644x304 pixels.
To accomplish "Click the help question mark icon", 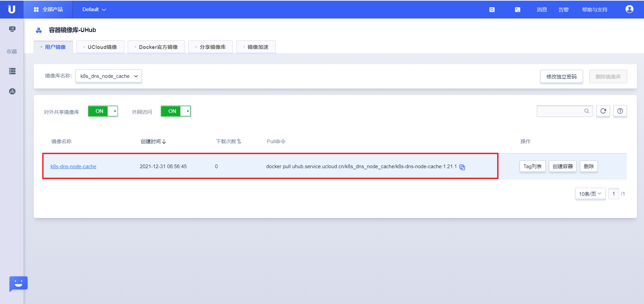I will click(x=620, y=111).
